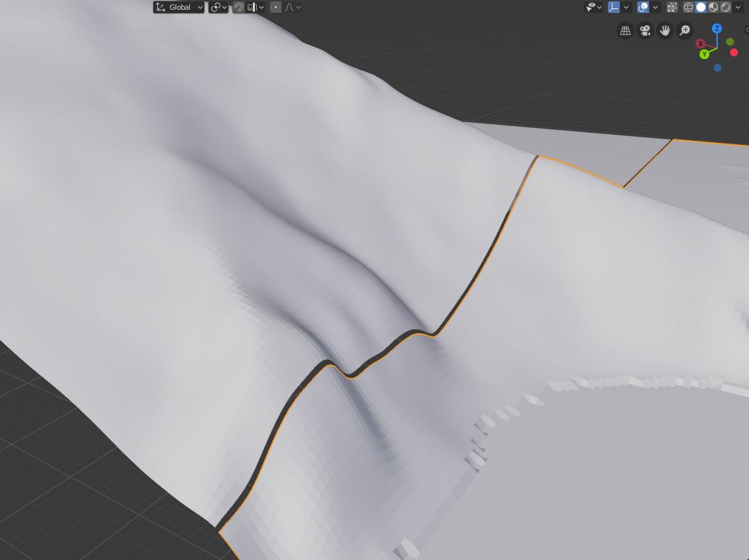Click the Z axis on navigation gizmo
Viewport: 749px width, 560px height.
coord(716,29)
